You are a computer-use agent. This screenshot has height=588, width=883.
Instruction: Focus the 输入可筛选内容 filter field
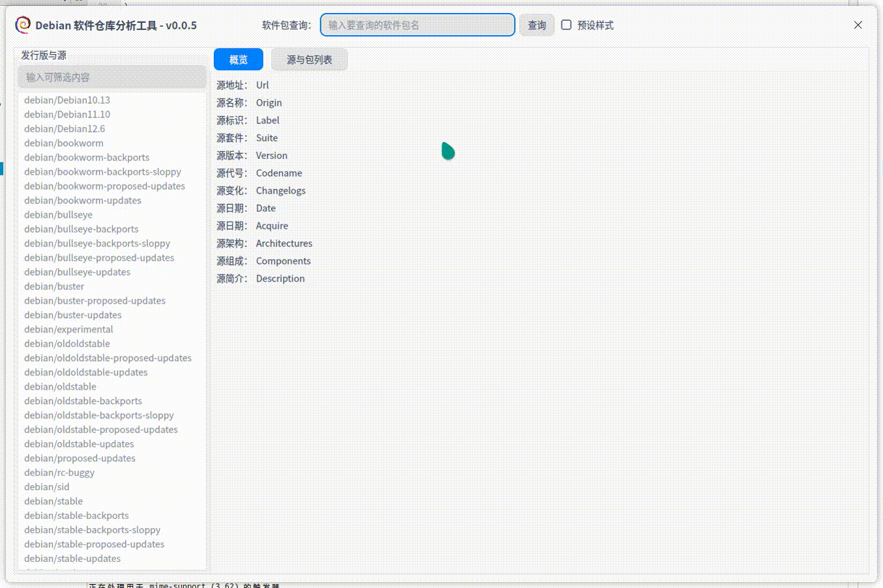pyautogui.click(x=112, y=77)
